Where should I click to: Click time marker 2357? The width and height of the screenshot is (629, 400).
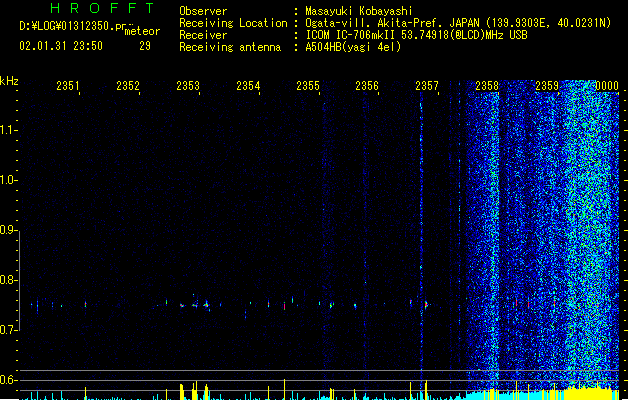(x=427, y=86)
